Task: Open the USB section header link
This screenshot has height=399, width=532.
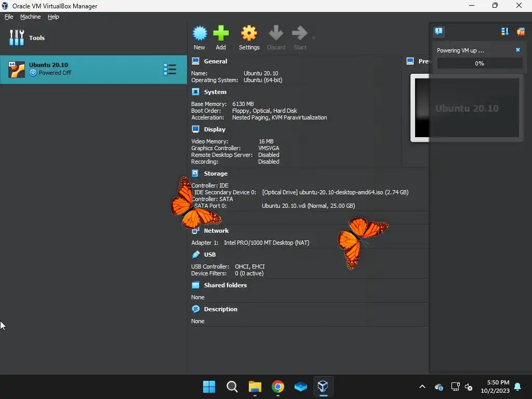Action: click(210, 255)
